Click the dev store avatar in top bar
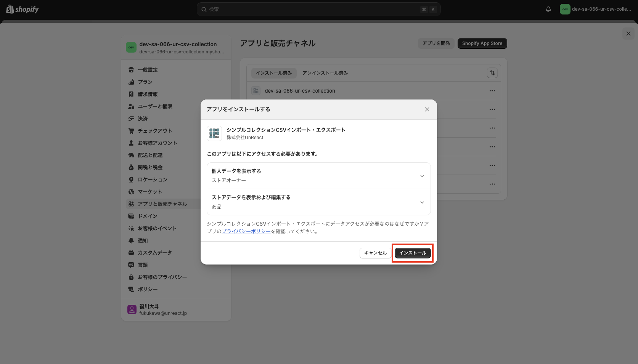Screen dimensions: 638x364 pyautogui.click(x=565, y=9)
